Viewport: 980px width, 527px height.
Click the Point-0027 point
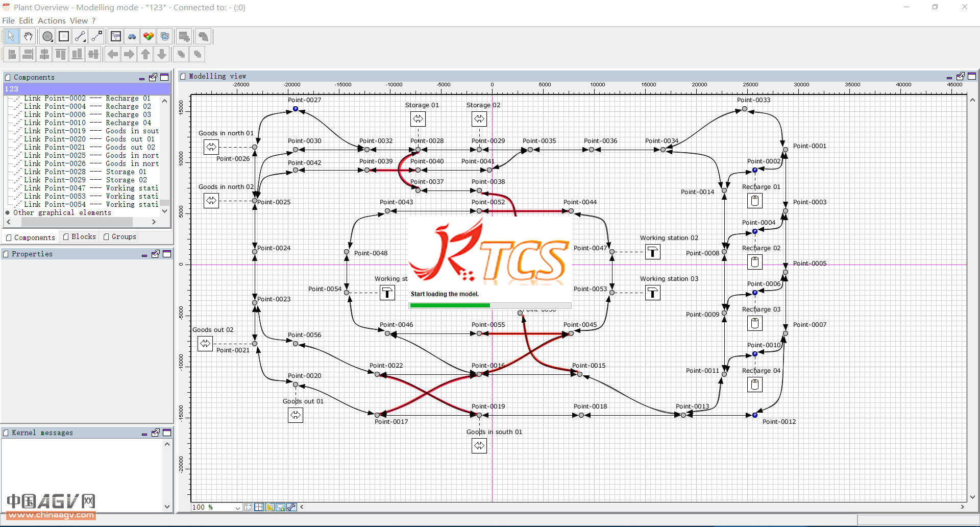pyautogui.click(x=296, y=109)
